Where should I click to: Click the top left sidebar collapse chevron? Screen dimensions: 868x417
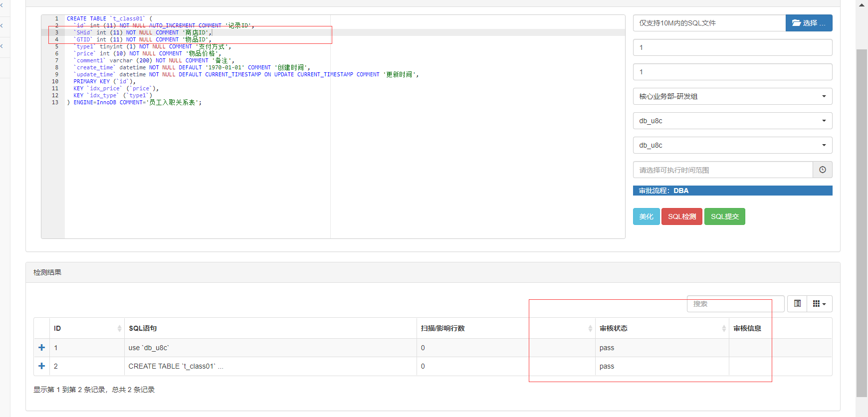(1, 5)
